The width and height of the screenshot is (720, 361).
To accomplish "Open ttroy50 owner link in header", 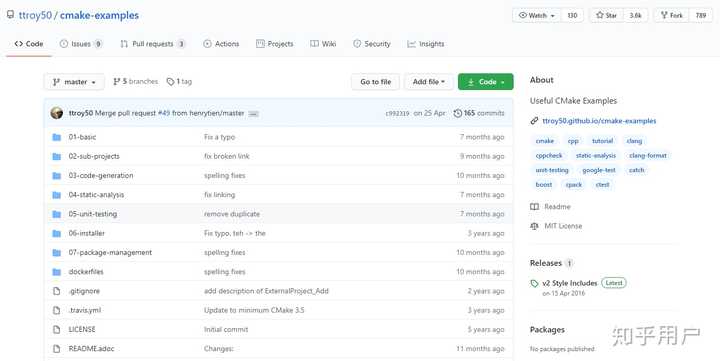I will point(35,15).
